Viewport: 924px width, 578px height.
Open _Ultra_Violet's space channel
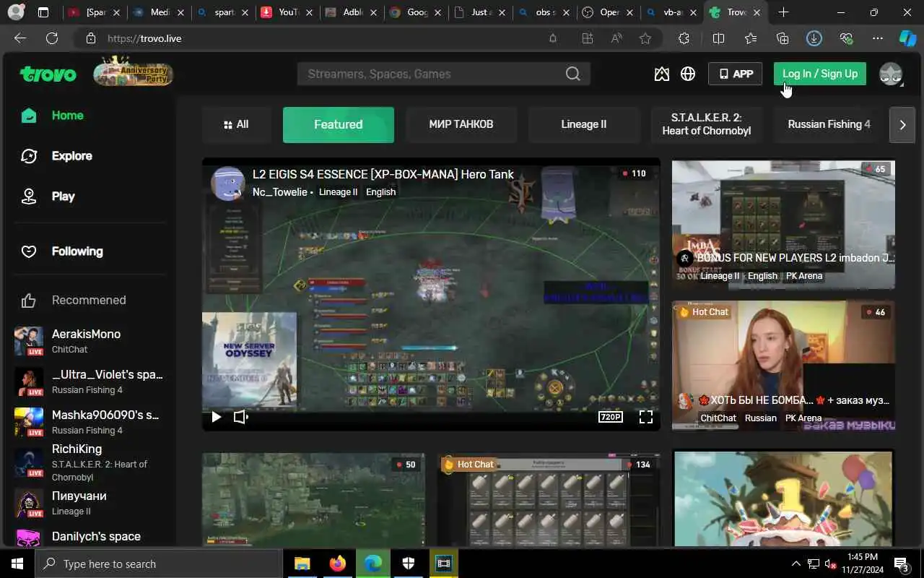coord(89,381)
